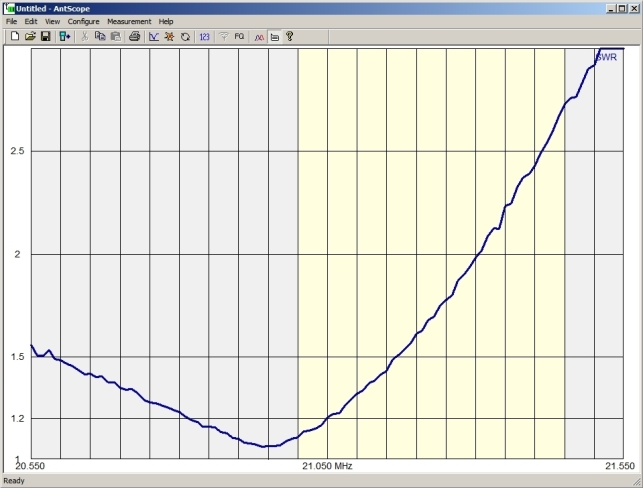Viewport: 643px width, 488px height.
Task: Click the 123 data toolbar icon
Action: [204, 36]
